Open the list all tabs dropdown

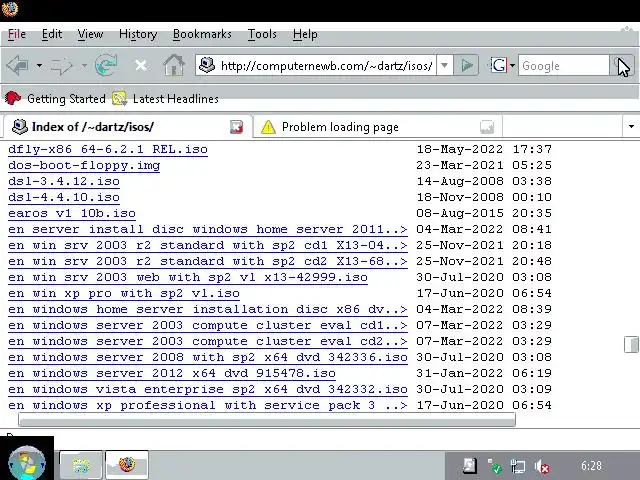631,127
